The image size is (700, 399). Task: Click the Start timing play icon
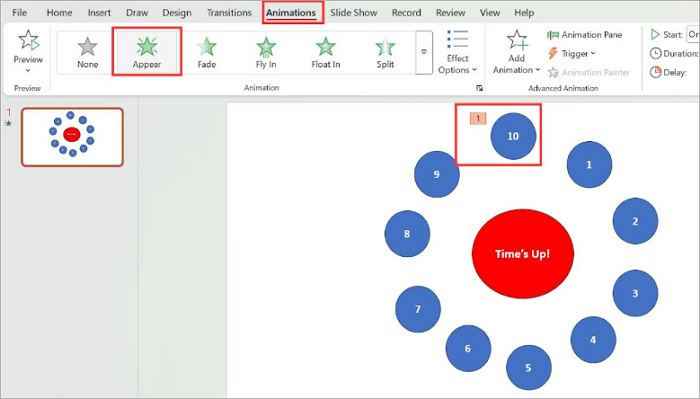point(655,34)
